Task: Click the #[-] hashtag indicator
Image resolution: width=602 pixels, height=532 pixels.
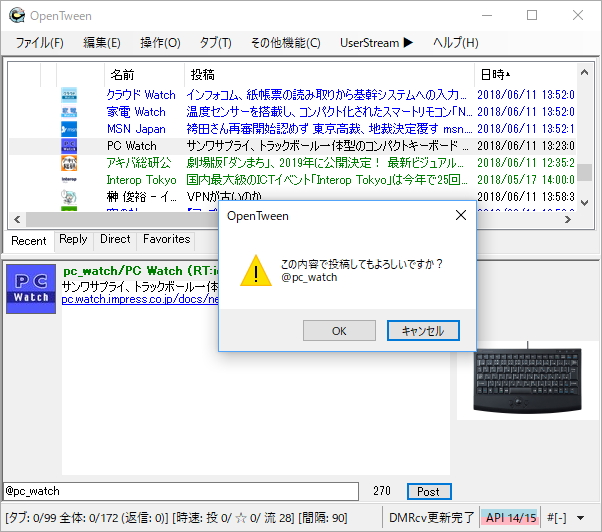Action: coord(557,518)
